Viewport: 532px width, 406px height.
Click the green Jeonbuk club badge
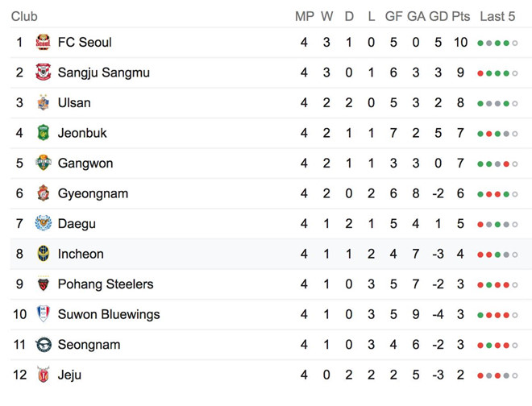pyautogui.click(x=44, y=133)
